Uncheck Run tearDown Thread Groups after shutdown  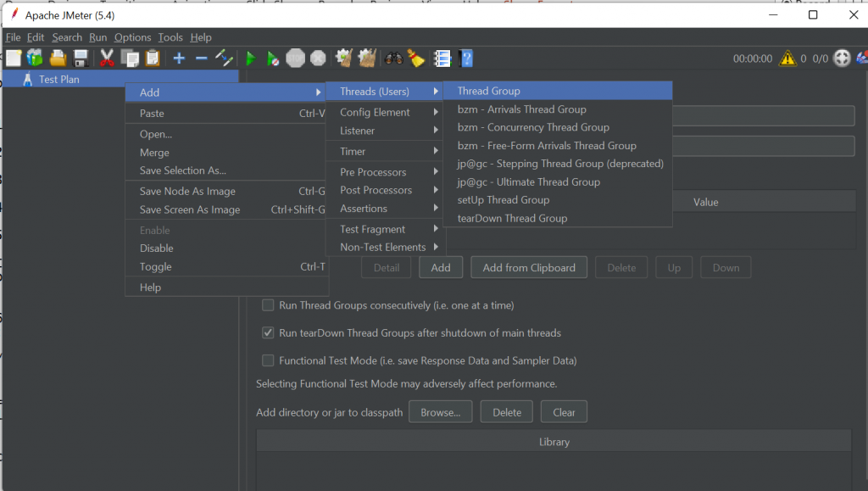pyautogui.click(x=268, y=333)
